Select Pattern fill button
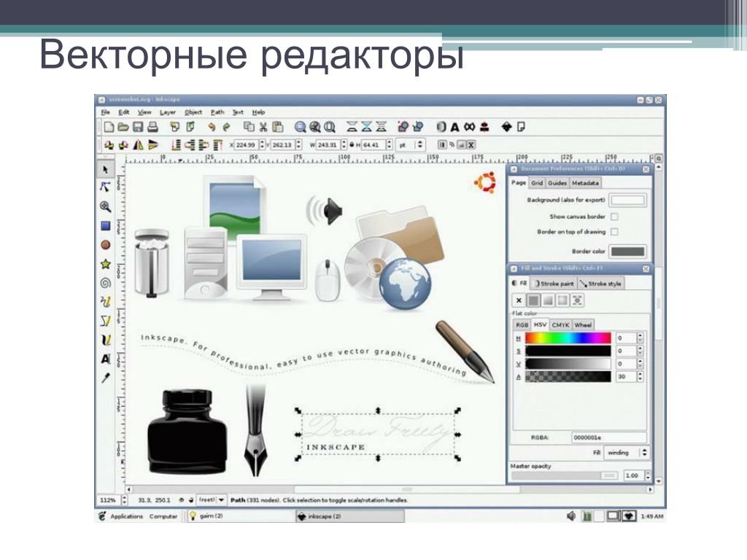Image resolution: width=747 pixels, height=560 pixels. (578, 300)
